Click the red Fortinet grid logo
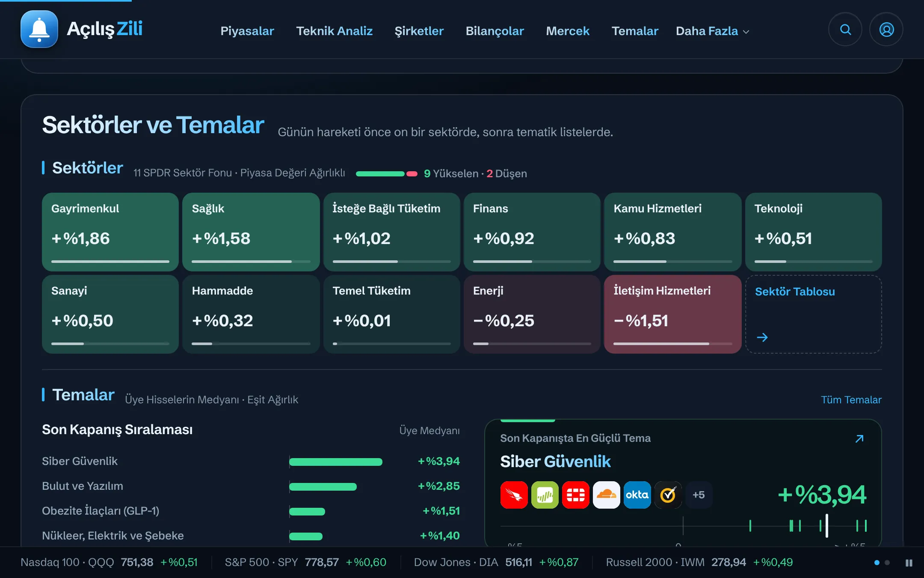Screen dimensions: 924x578 click(575, 495)
